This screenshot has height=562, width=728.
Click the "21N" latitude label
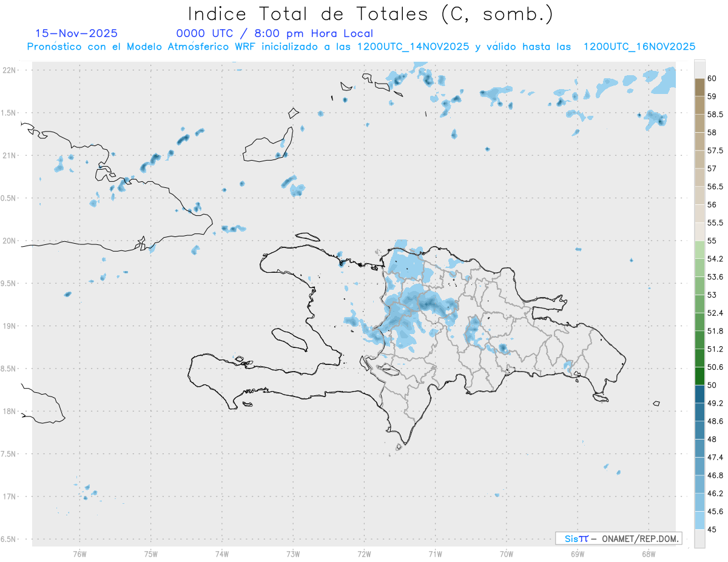[10, 155]
